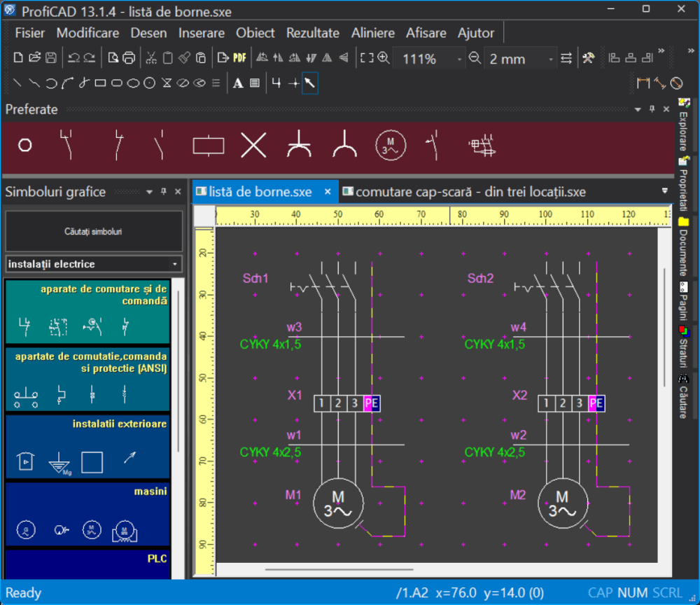Select the straight line drawing tool
Viewport: 700px width, 605px height.
pyautogui.click(x=17, y=83)
